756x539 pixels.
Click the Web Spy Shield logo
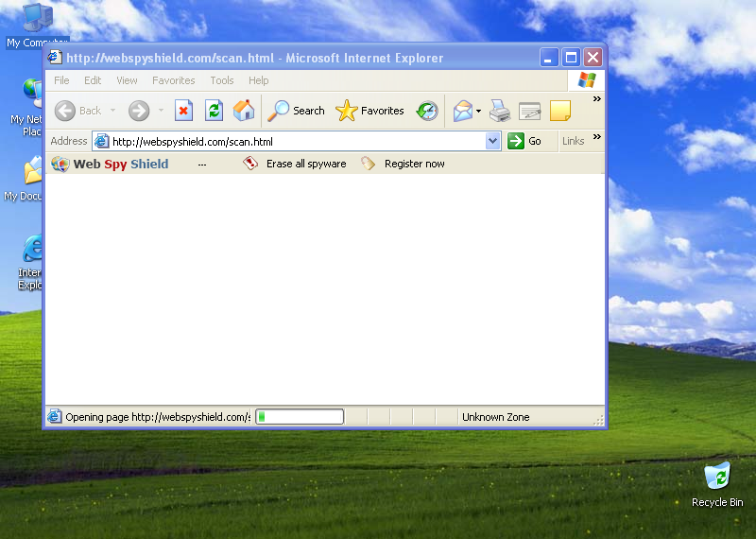coord(60,165)
